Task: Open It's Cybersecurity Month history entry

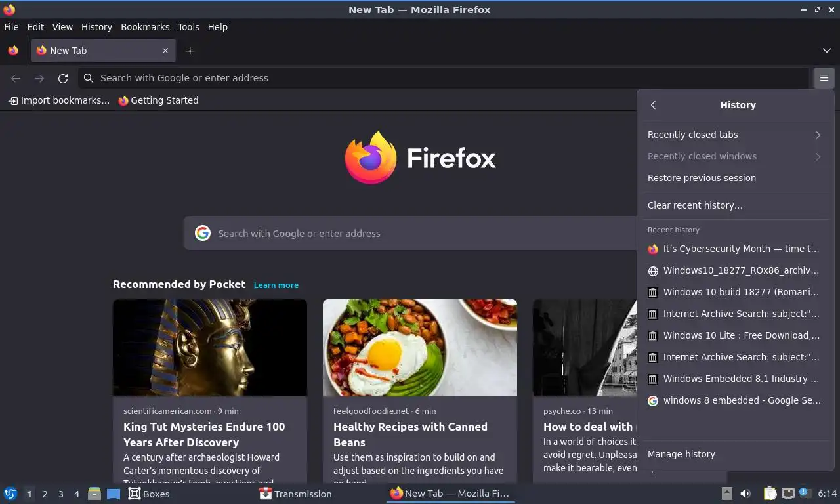Action: click(735, 249)
